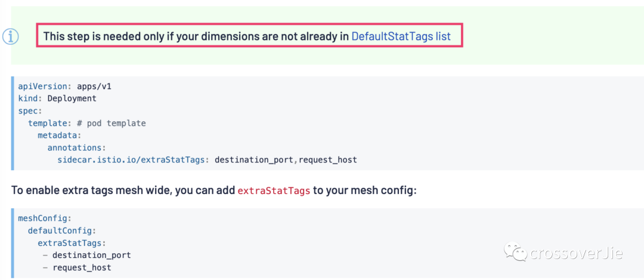
Task: Click the annotations: key in the YAML
Action: pyautogui.click(x=77, y=147)
